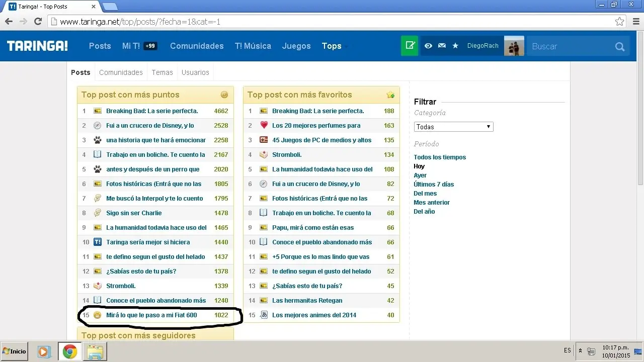Click heart icon beside Los 20 mejores perfumes
This screenshot has width=644, height=362.
[x=264, y=125]
